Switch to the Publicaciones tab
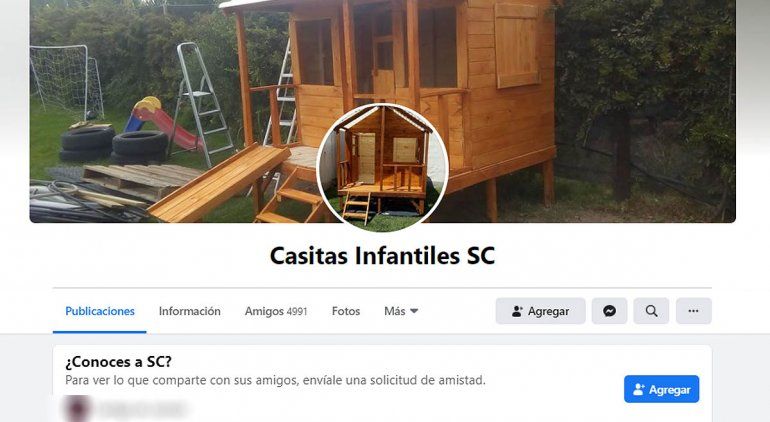The height and width of the screenshot is (422, 770). point(100,311)
